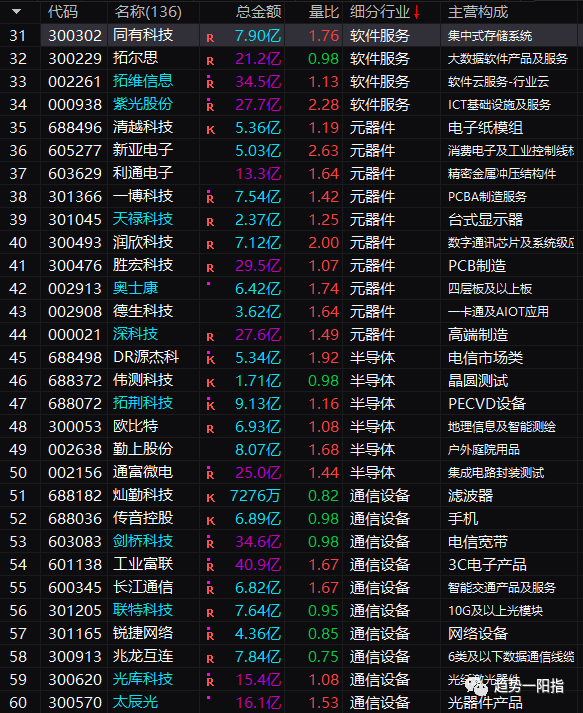
Task: Click the R marker on 联特科技 row
Action: [x=210, y=613]
